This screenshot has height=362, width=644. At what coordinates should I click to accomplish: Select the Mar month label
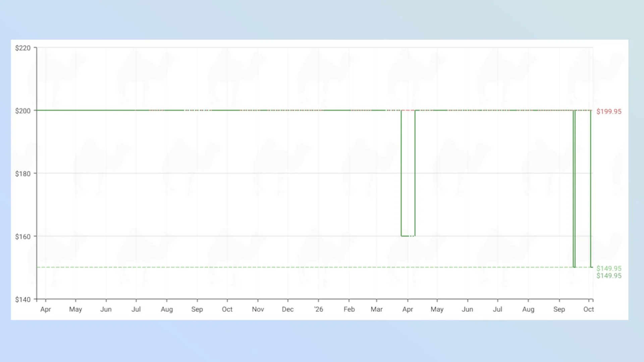pyautogui.click(x=377, y=309)
